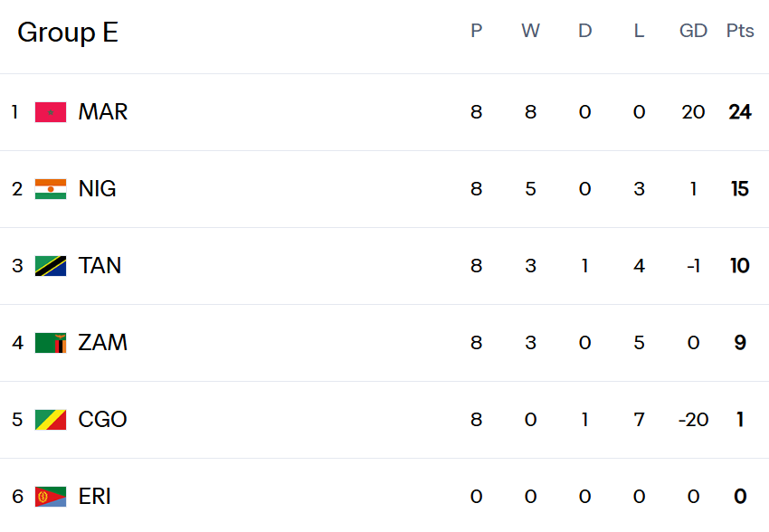Click the W column header
This screenshot has height=532, width=769.
530,31
